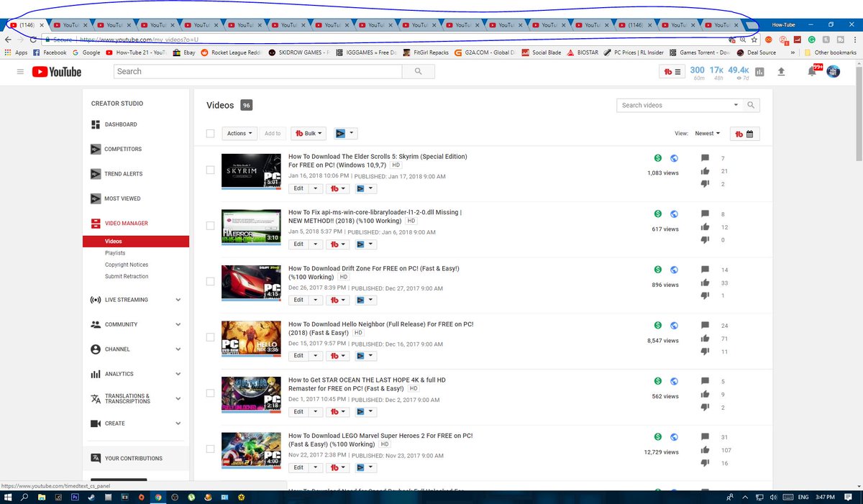
Task: Open TubeBuddy dropdown for Hello Neighbor video
Action: click(337, 356)
